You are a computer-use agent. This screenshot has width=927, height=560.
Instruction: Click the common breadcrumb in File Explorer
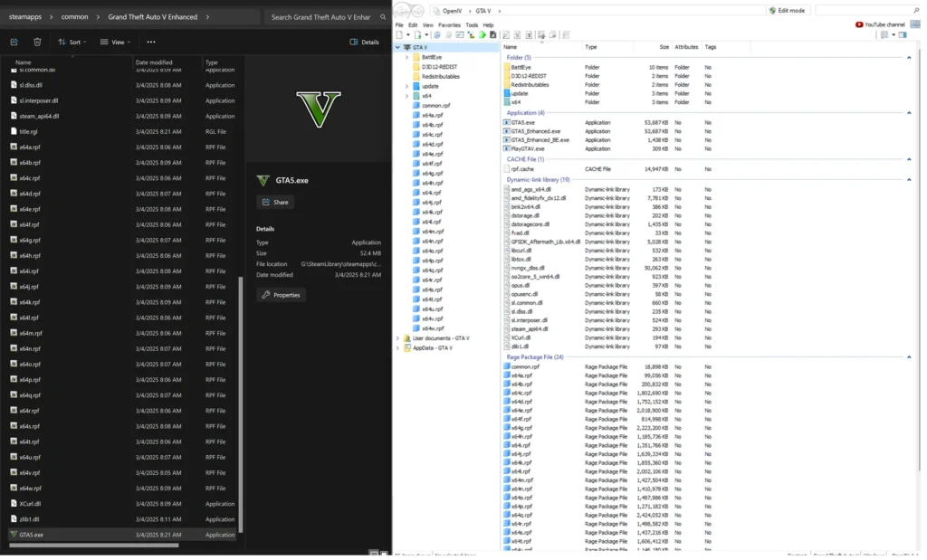pos(74,17)
